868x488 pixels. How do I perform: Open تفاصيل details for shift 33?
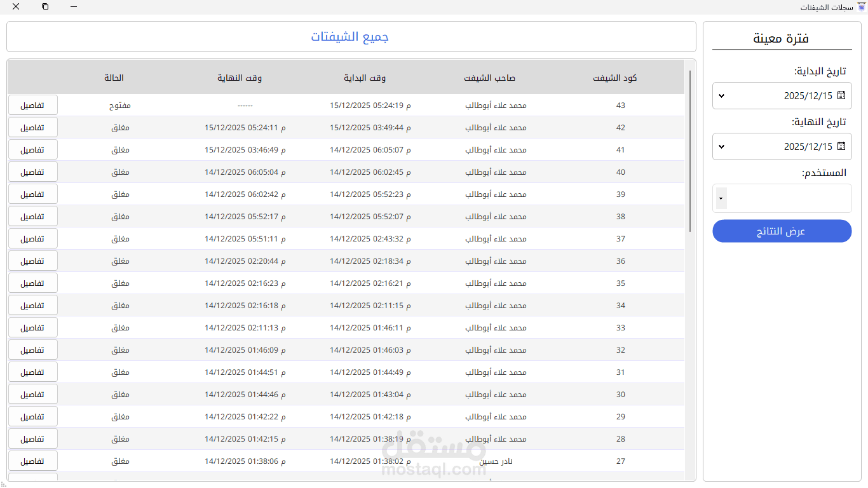point(33,328)
